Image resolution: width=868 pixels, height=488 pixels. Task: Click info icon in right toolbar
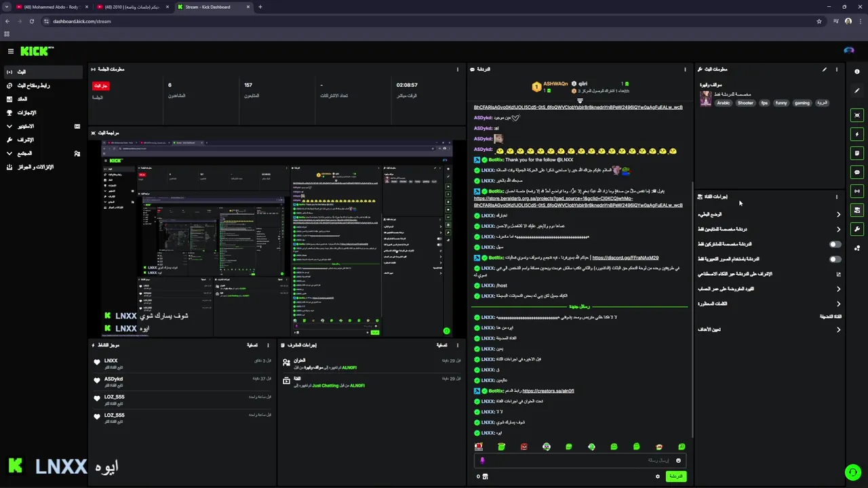click(x=857, y=72)
